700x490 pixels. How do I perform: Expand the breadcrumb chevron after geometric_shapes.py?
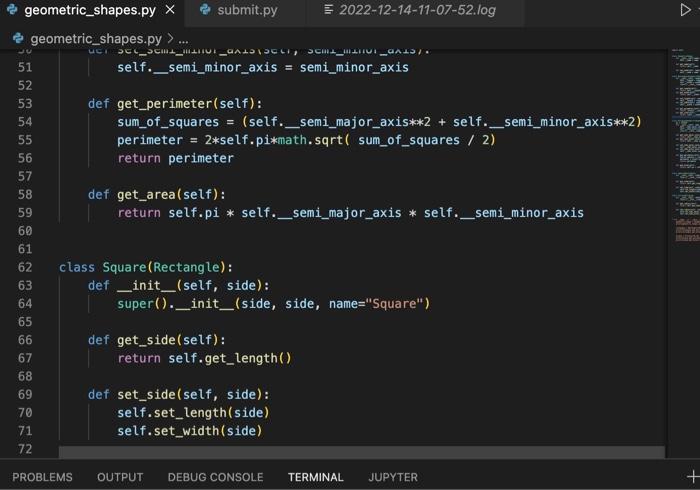point(171,39)
